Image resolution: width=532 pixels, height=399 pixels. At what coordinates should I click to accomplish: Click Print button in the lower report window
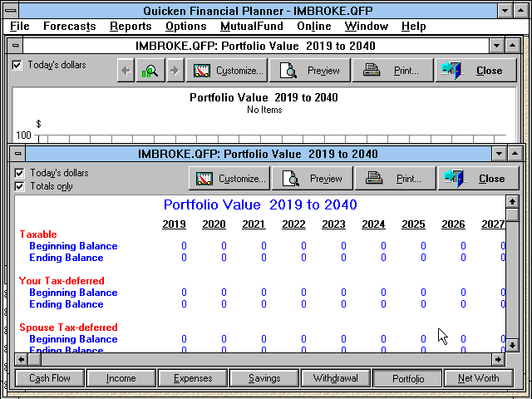click(x=396, y=179)
